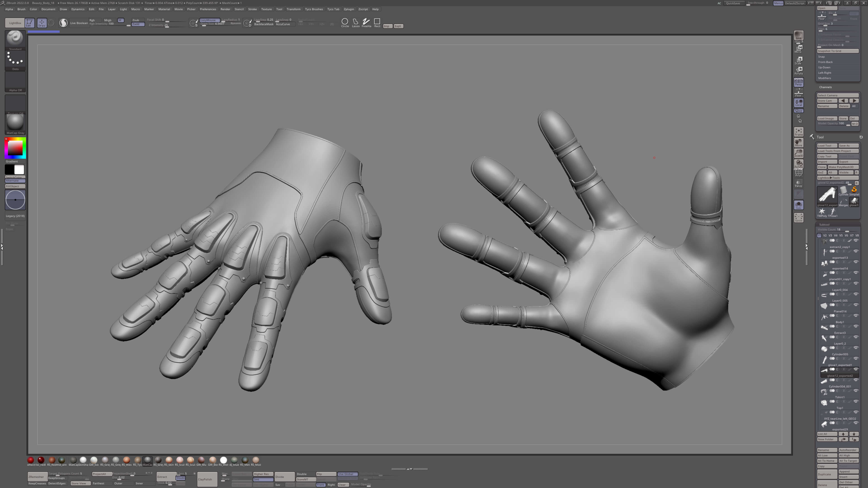Click previous camera arrow button
868x488 pixels.
[843, 101]
